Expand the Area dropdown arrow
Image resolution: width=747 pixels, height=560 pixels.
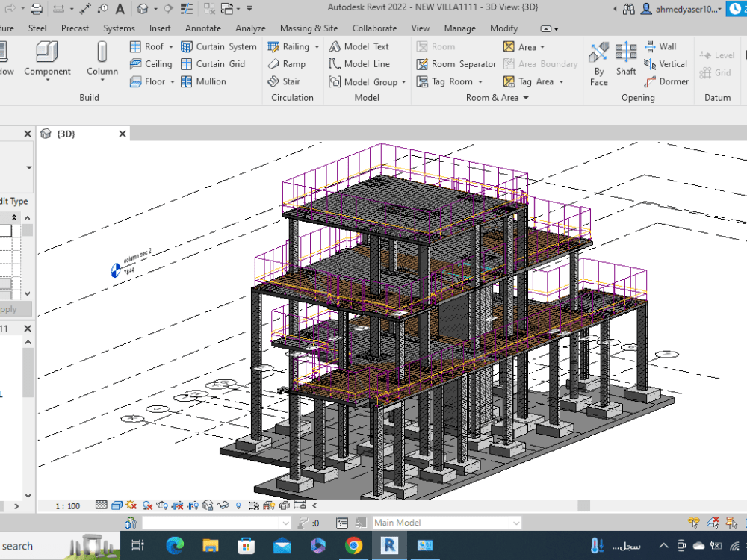point(542,47)
